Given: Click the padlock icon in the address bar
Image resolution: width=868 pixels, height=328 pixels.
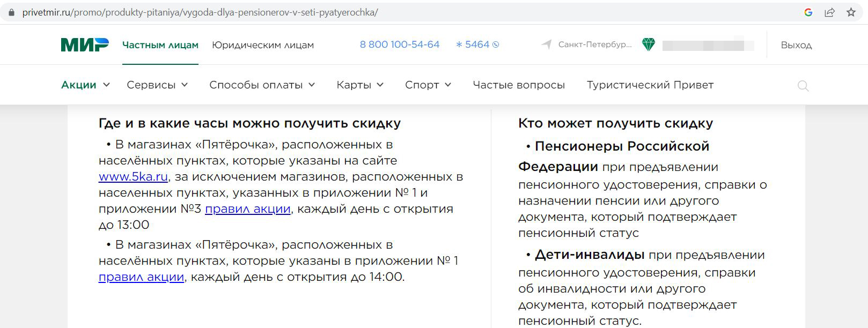Looking at the screenshot, I should click(x=12, y=12).
